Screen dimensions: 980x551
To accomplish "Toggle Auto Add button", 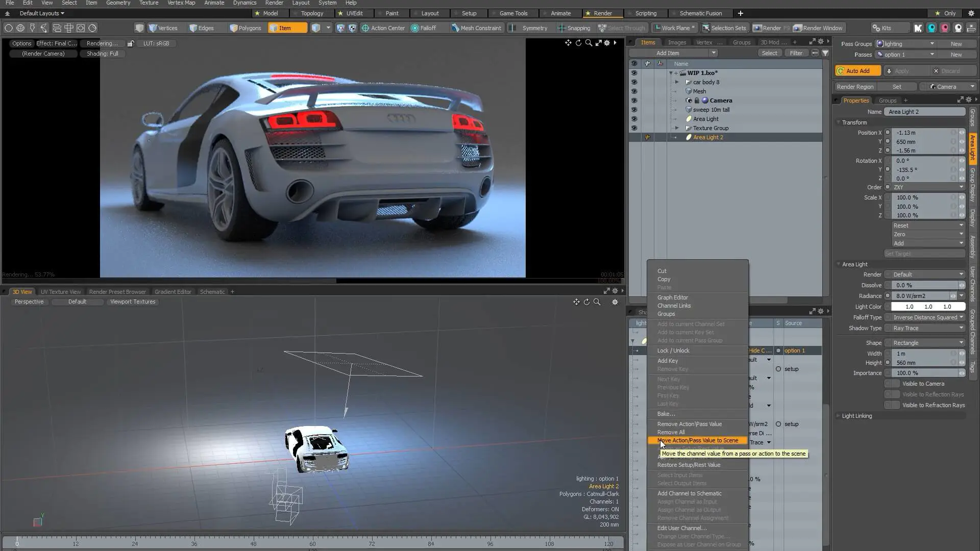I will 858,71.
